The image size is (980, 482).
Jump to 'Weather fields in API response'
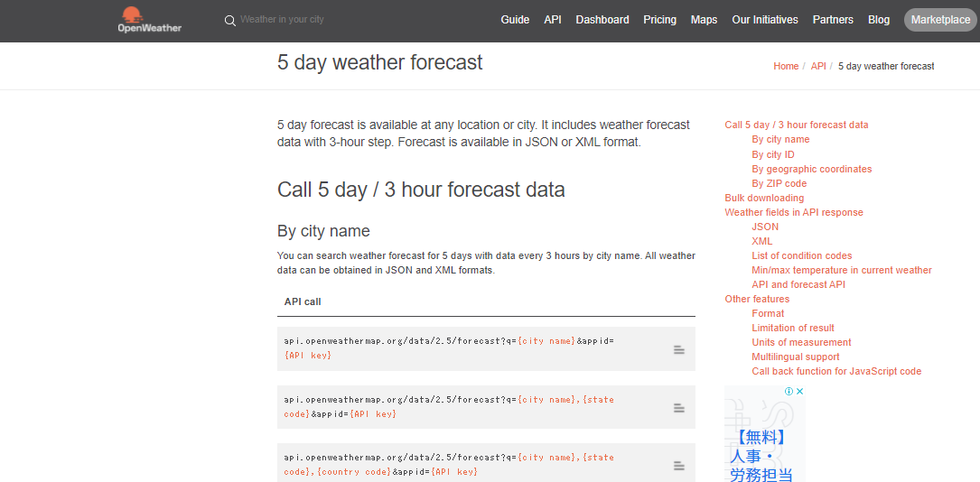click(x=794, y=212)
